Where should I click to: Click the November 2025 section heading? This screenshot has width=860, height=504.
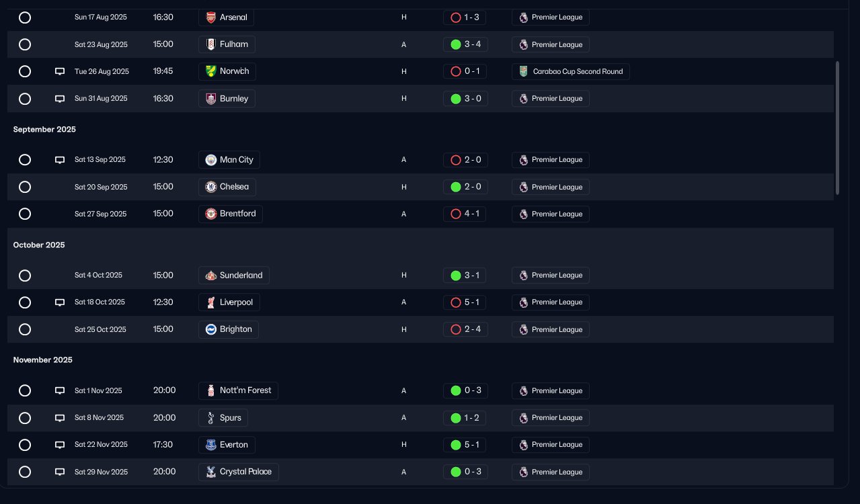(x=42, y=360)
